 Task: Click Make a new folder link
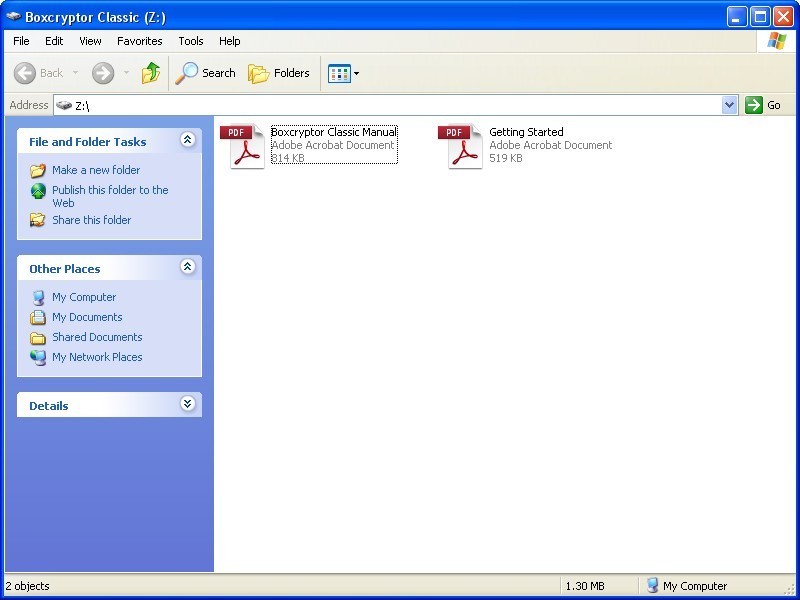(96, 170)
